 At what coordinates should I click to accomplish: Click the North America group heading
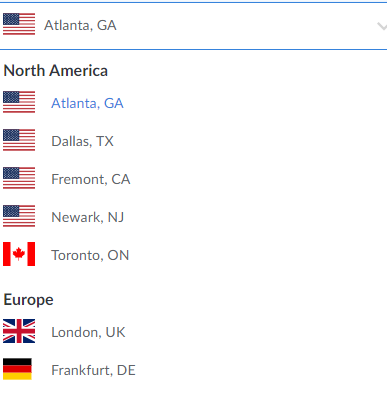[56, 70]
